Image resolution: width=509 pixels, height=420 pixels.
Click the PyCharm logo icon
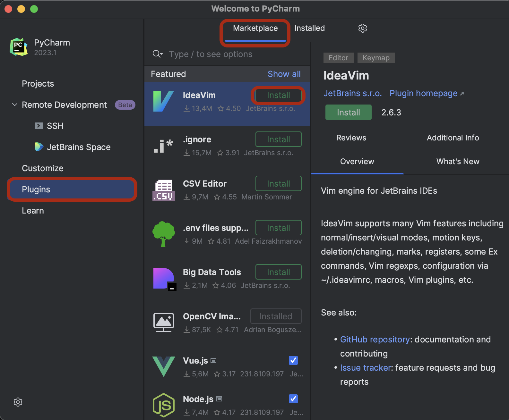(x=19, y=47)
